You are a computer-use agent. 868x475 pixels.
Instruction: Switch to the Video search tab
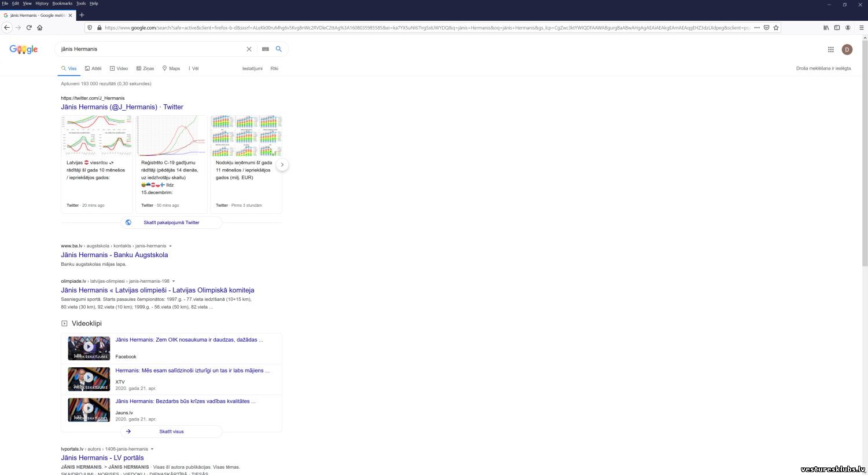pyautogui.click(x=119, y=68)
